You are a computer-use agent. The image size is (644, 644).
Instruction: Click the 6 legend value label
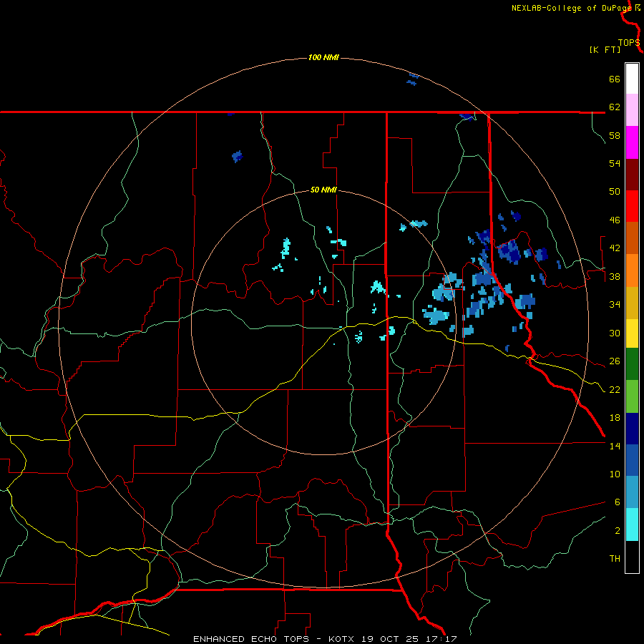[x=618, y=502]
